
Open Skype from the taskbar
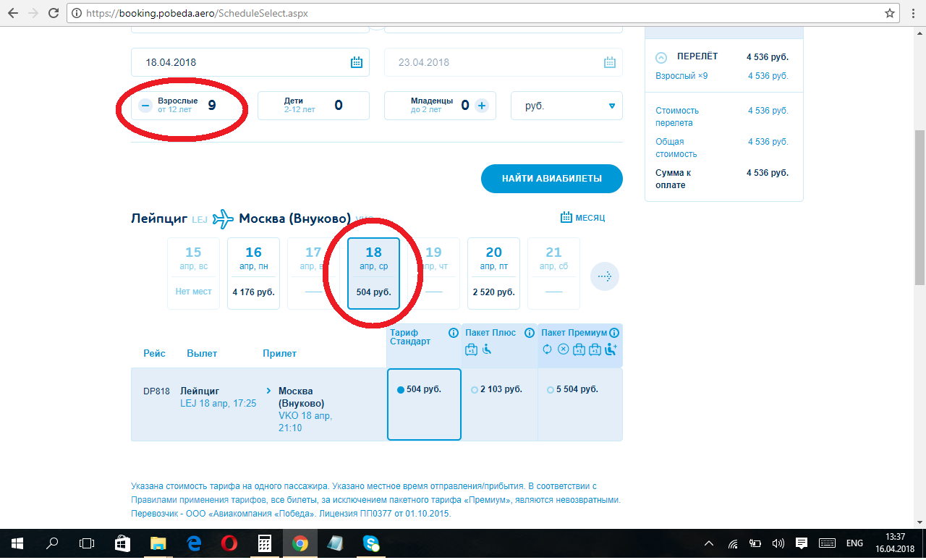pyautogui.click(x=370, y=543)
